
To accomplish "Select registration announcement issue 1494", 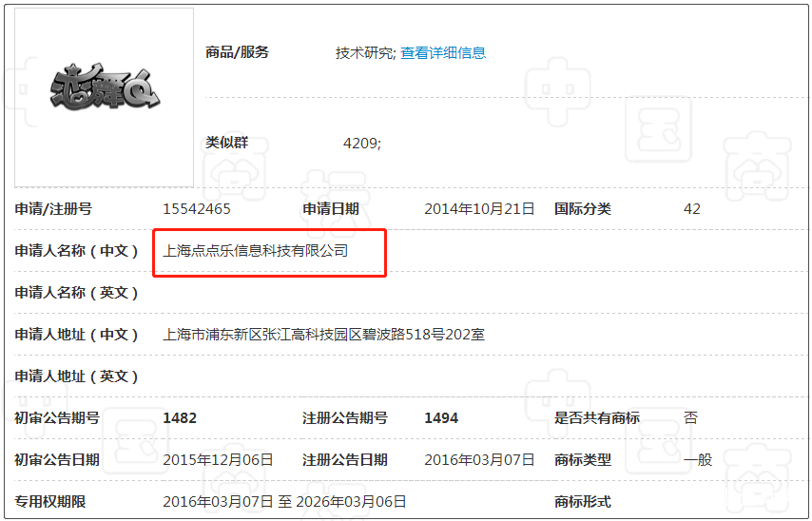I will click(x=441, y=418).
